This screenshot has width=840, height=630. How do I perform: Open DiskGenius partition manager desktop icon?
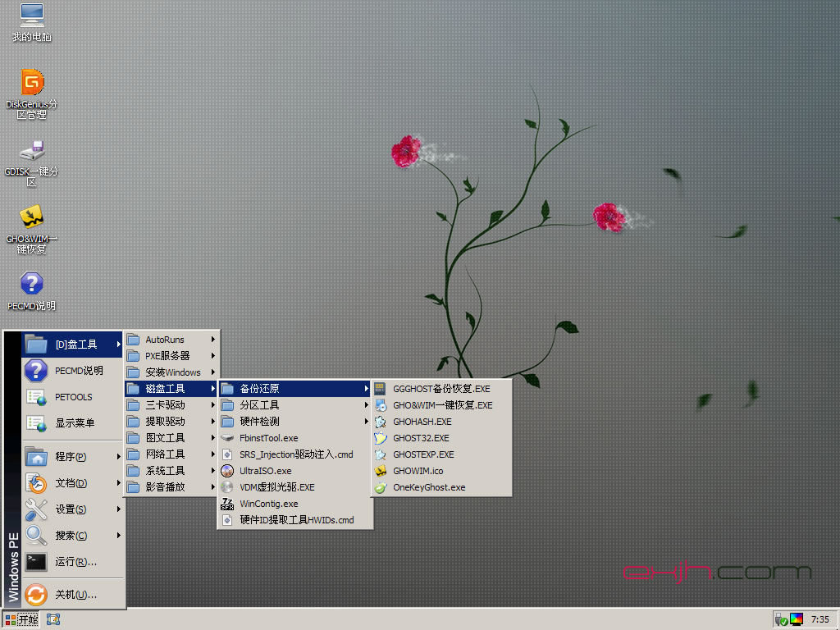[32, 83]
